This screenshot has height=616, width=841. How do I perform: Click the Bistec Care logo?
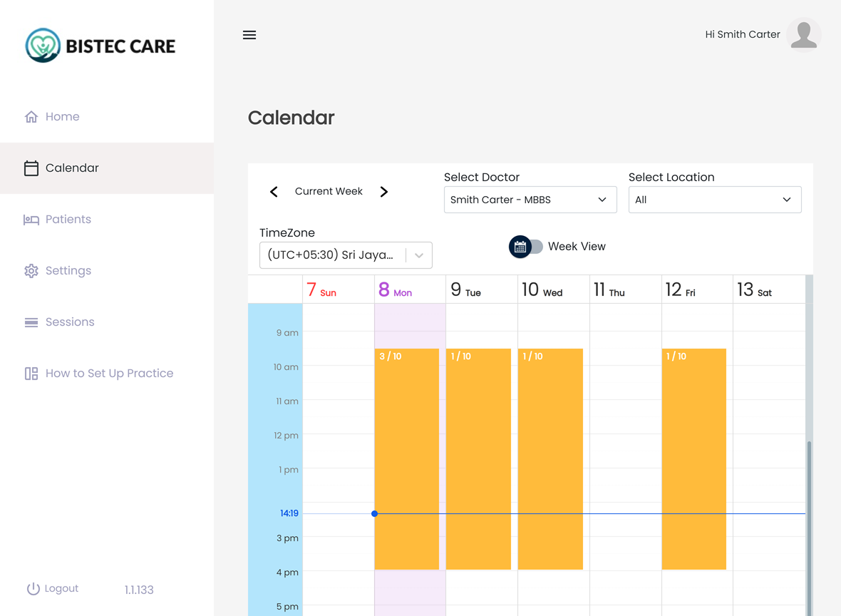point(100,46)
